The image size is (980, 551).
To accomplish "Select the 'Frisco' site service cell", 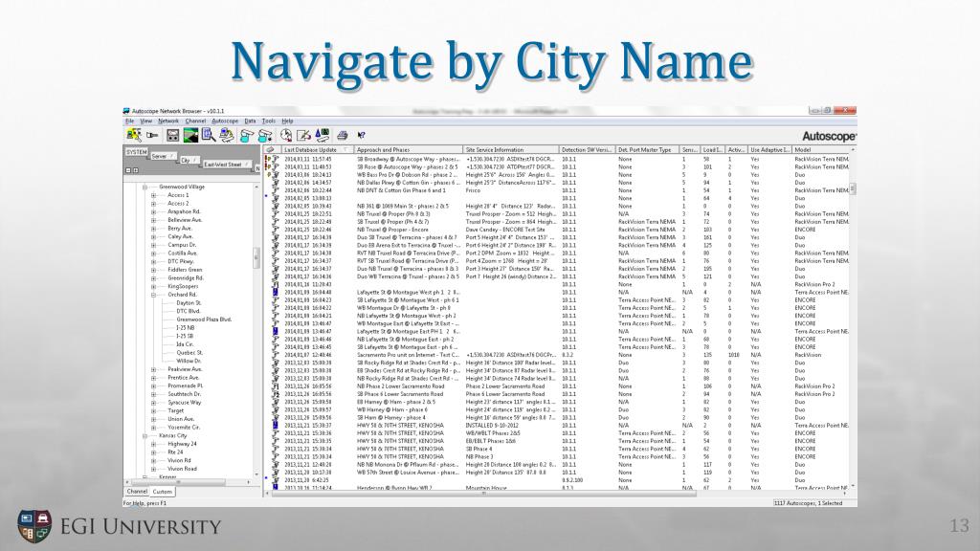I will click(x=473, y=190).
